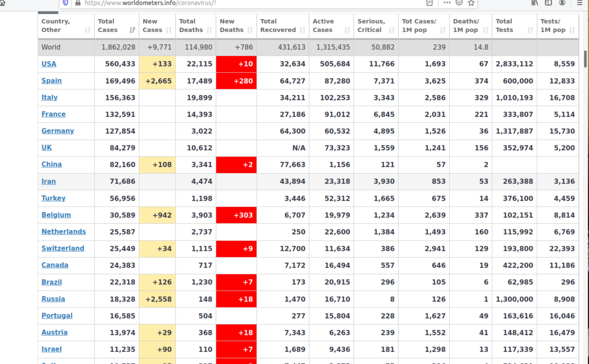Follow the Belgium country link
This screenshot has width=589, height=364.
coord(56,215)
